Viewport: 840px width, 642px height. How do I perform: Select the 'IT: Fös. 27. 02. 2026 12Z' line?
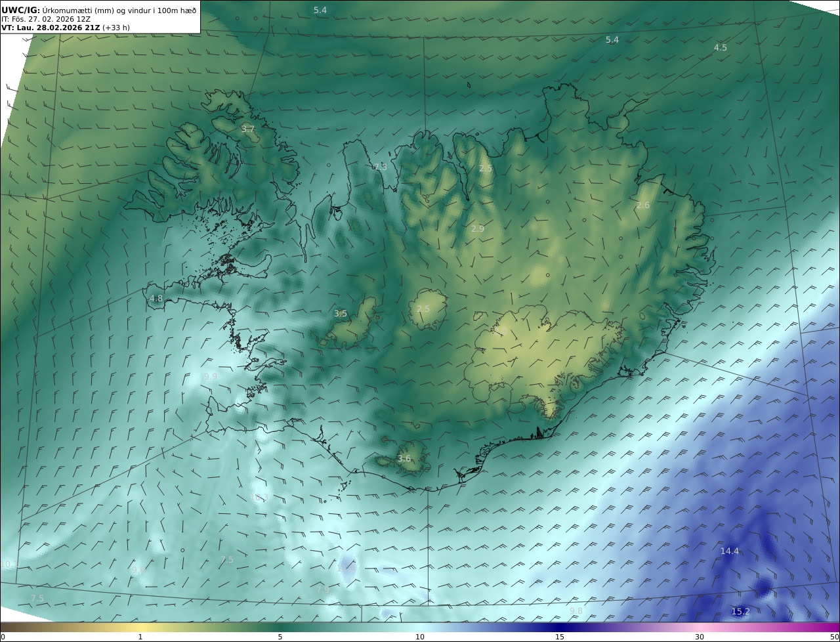tap(45, 19)
